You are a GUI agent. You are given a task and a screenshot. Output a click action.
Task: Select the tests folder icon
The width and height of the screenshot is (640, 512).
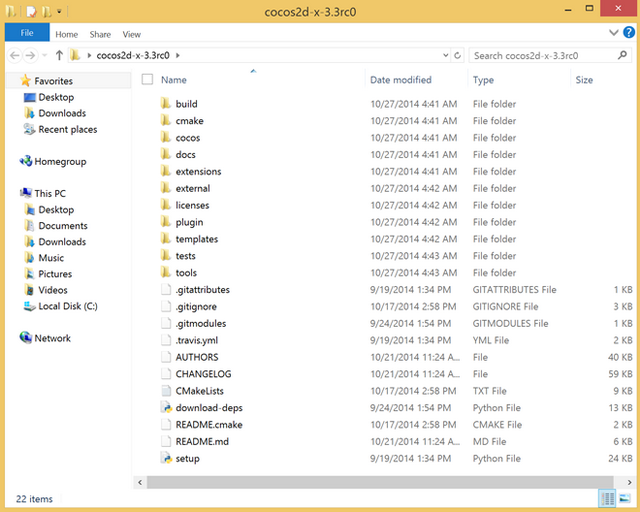(x=165, y=256)
